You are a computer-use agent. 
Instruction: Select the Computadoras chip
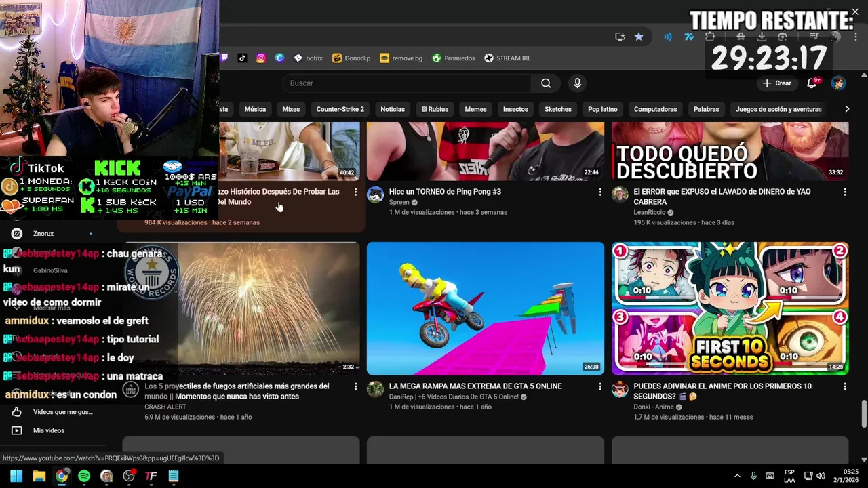[x=655, y=109]
